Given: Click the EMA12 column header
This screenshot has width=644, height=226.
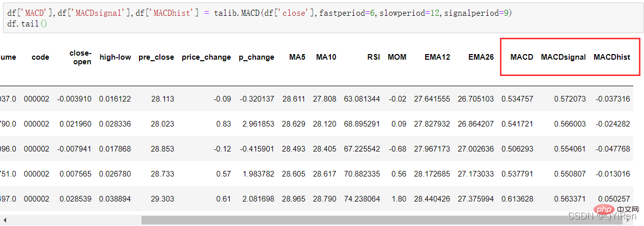Looking at the screenshot, I should (x=437, y=57).
